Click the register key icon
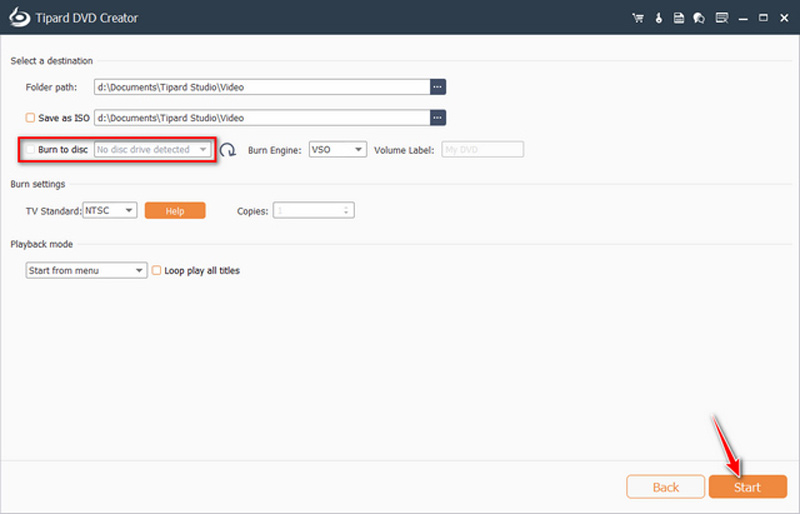 tap(659, 18)
